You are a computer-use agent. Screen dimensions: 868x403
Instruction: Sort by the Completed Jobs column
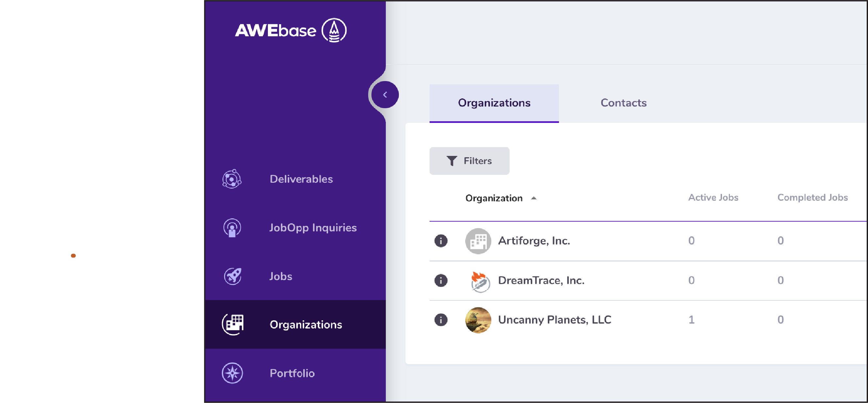tap(812, 198)
